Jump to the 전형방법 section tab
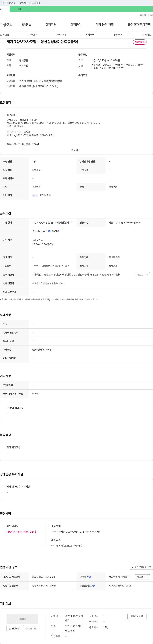This screenshot has height=644, width=153. coord(118,35)
